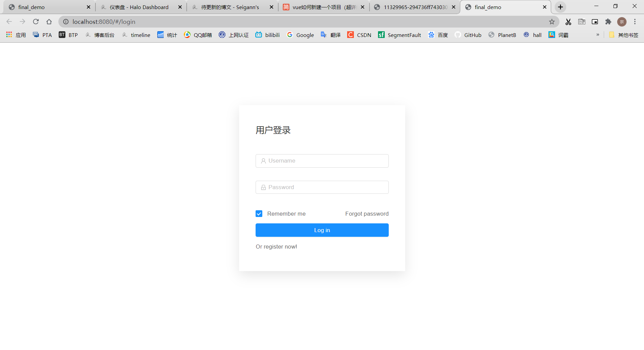Open the 百度 bookmark
This screenshot has width=644, height=350.
pos(438,35)
